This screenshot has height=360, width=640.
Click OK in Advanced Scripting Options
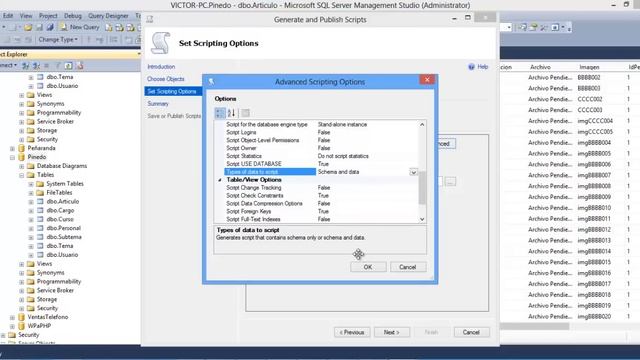click(368, 267)
